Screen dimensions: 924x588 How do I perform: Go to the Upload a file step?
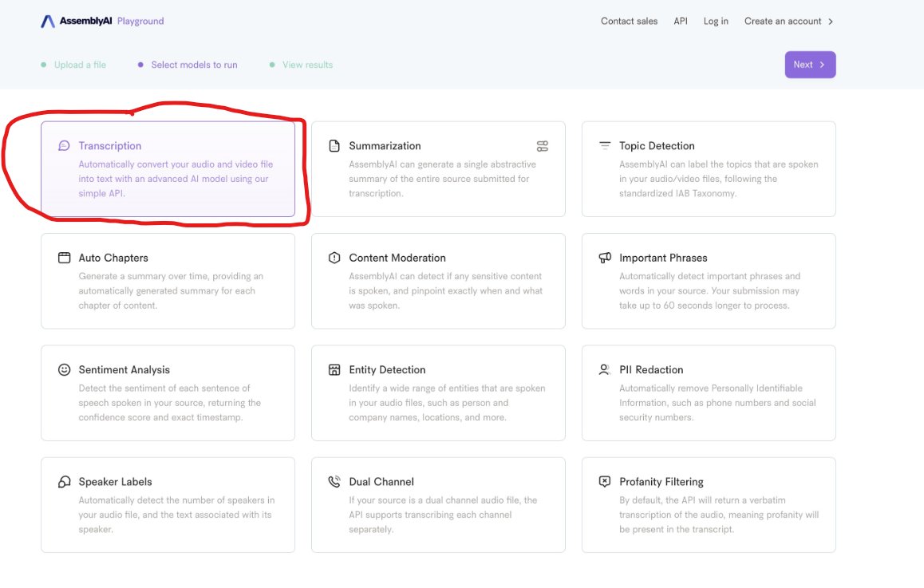73,65
